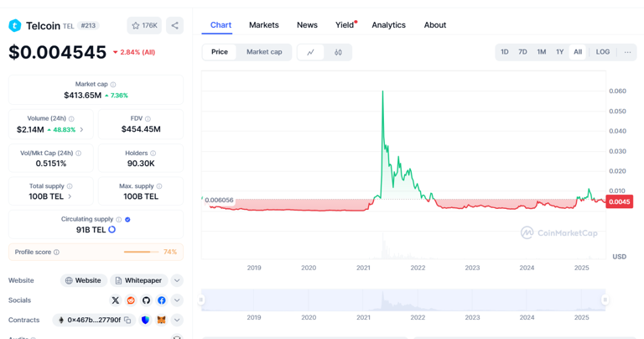Screen dimensions: 644x339
Task: Expand Total supply details arrow
Action: 70,197
